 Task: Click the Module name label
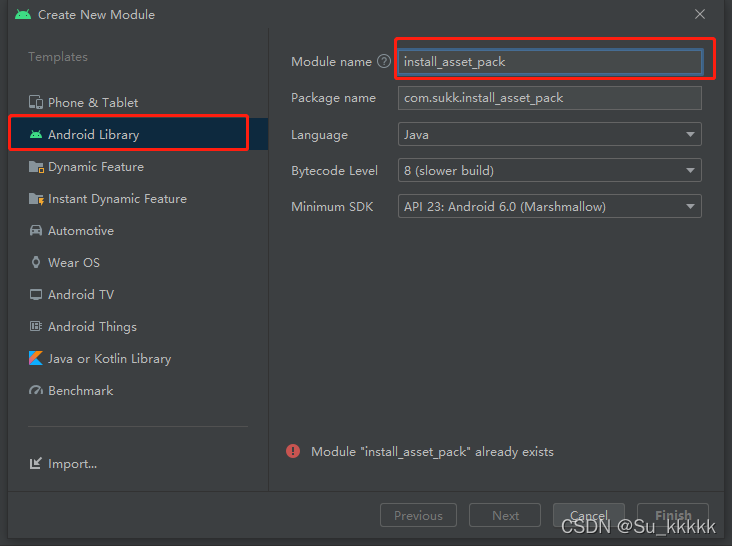(331, 62)
